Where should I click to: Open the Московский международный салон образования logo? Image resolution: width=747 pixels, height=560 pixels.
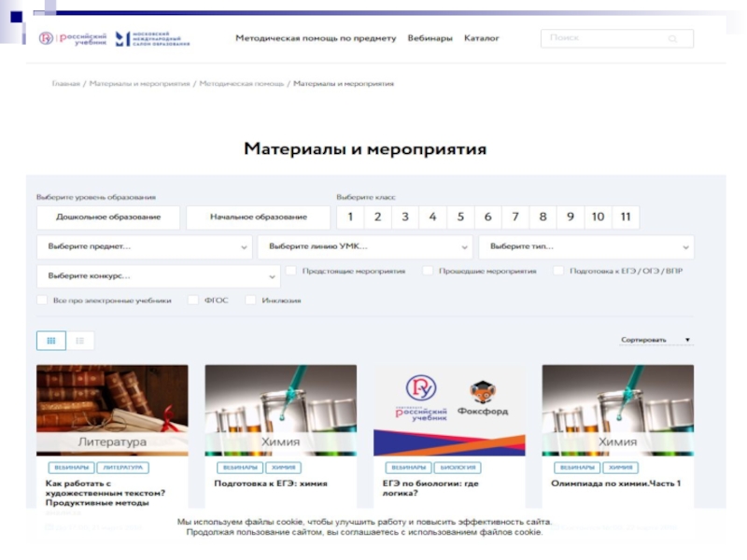pyautogui.click(x=152, y=38)
